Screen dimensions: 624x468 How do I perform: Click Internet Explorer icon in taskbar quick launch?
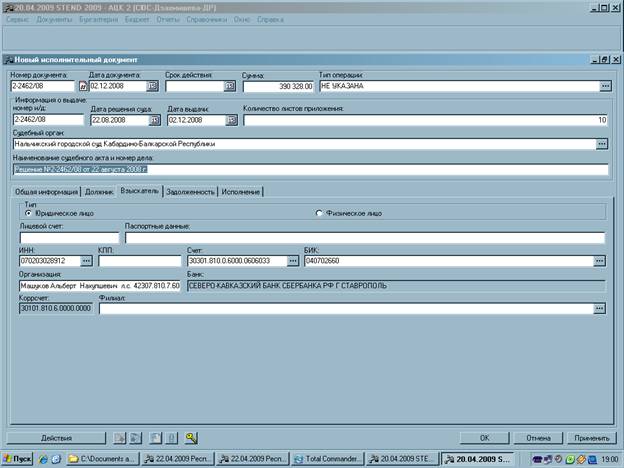43,459
